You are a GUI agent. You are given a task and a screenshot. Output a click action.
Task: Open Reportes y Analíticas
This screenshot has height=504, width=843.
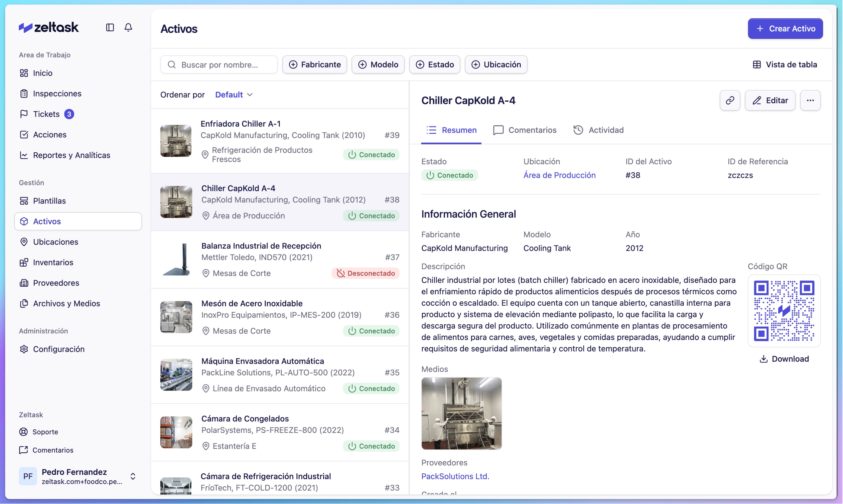point(72,155)
